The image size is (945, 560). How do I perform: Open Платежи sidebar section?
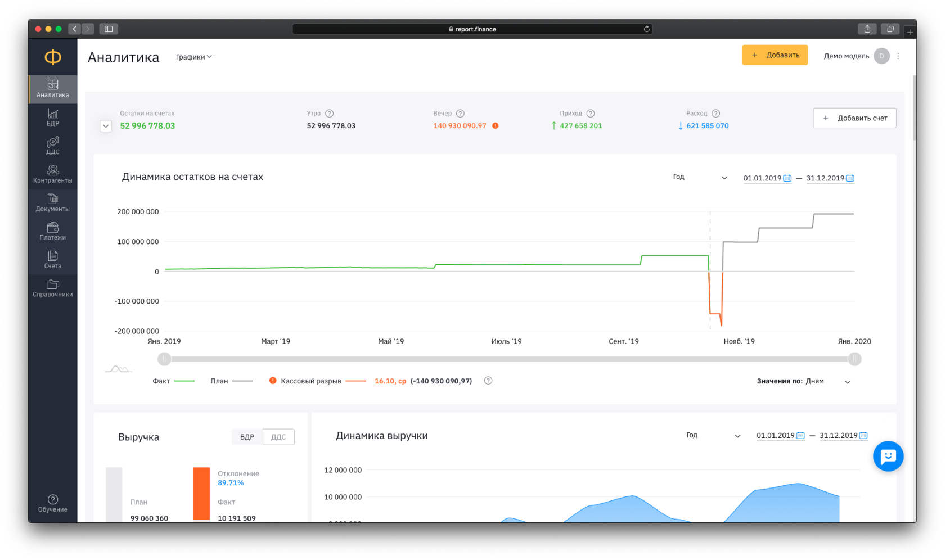[x=52, y=231]
